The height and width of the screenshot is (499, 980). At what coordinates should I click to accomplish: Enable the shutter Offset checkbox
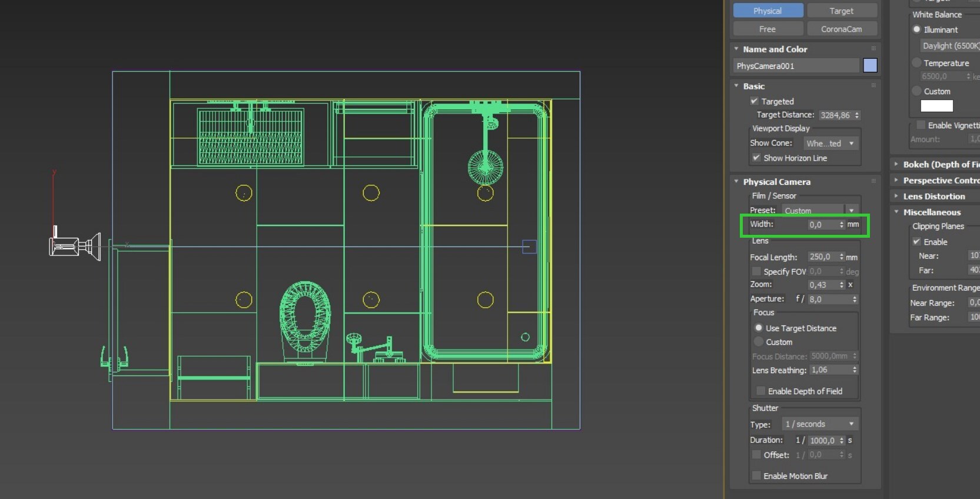[x=756, y=454]
